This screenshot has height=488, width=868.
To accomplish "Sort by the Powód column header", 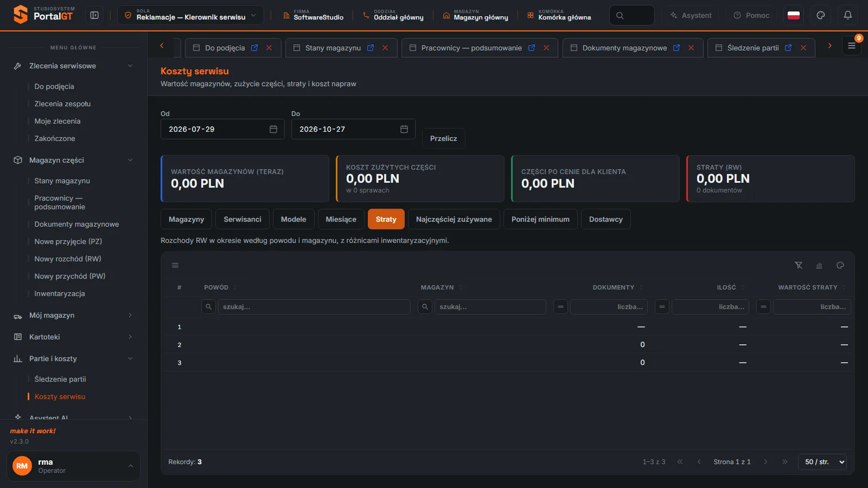I will coord(220,287).
